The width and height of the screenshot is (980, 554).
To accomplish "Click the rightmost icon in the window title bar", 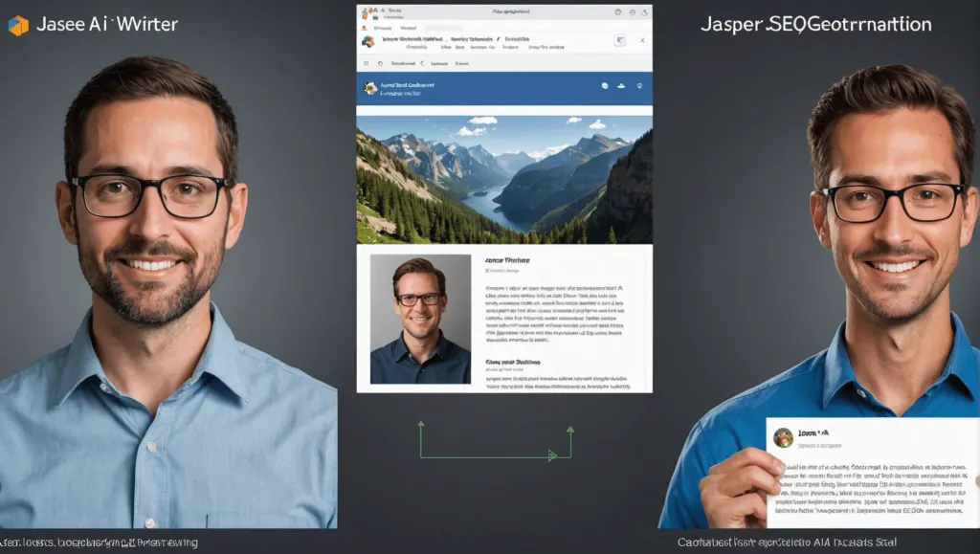I will (644, 11).
